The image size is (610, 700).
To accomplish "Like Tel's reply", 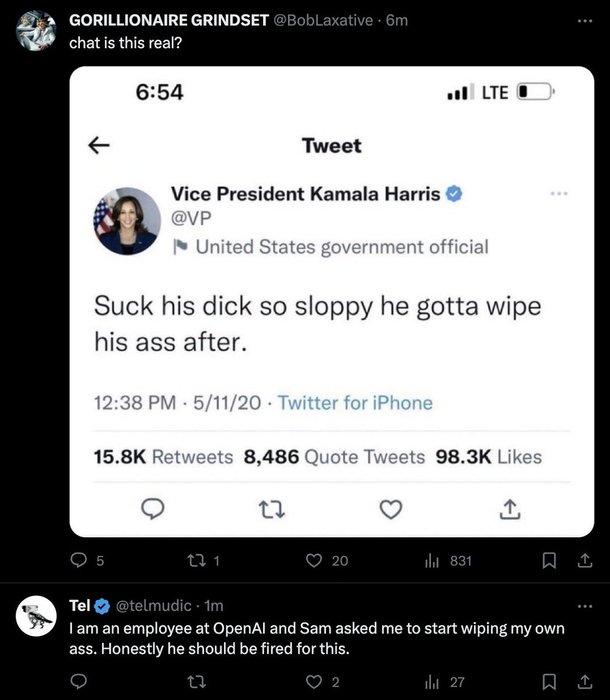I will [314, 682].
